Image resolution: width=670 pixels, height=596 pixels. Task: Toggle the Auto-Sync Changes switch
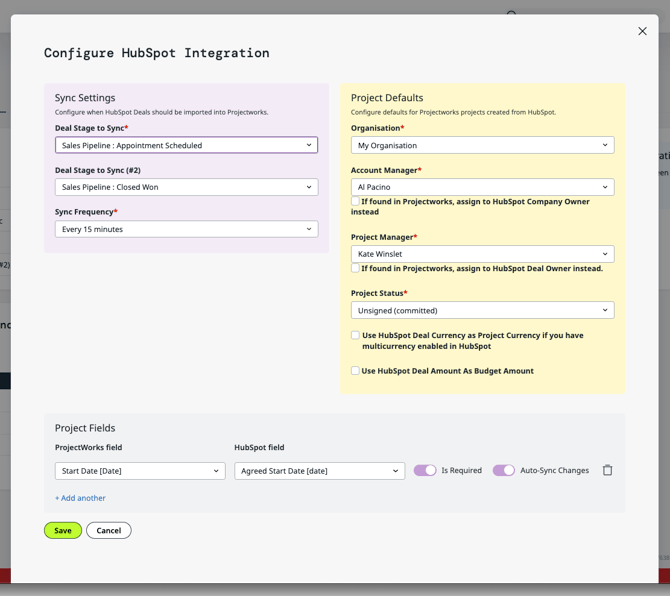click(x=503, y=470)
